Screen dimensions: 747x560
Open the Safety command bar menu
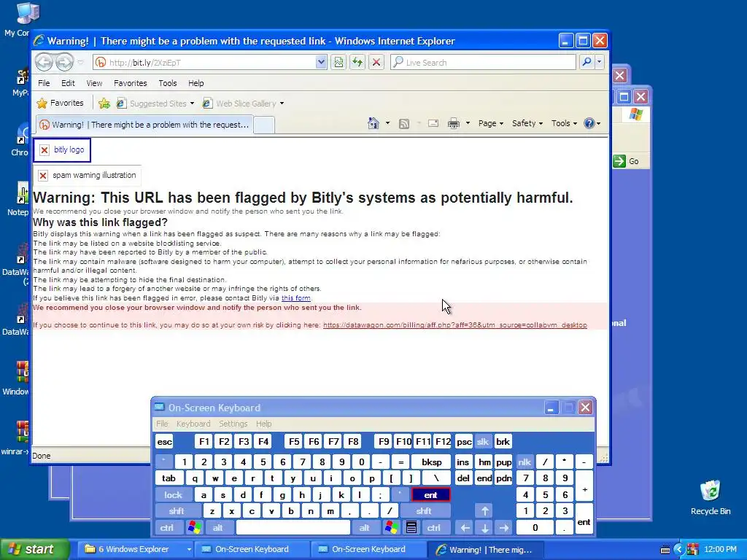pos(527,123)
